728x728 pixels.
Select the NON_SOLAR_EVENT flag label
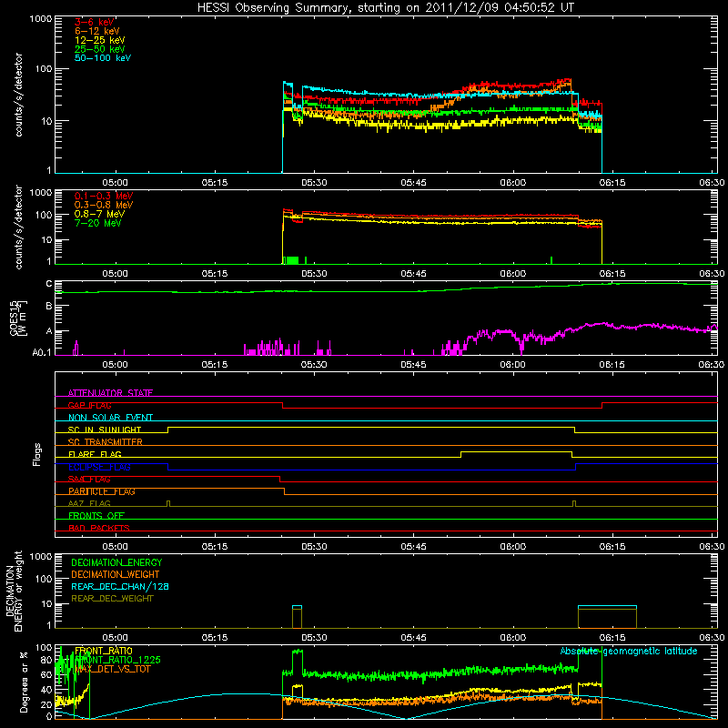110,418
